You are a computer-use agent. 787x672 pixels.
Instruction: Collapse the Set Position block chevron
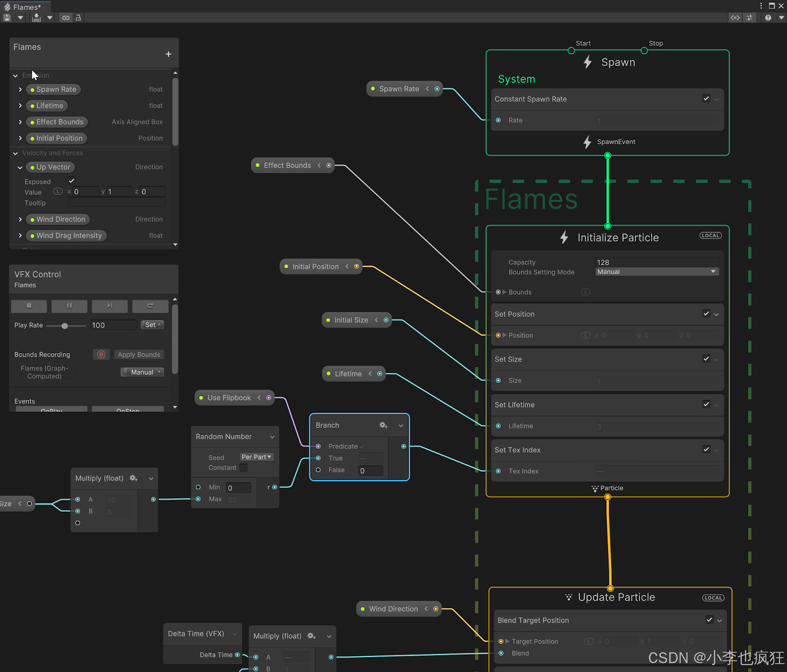[717, 314]
